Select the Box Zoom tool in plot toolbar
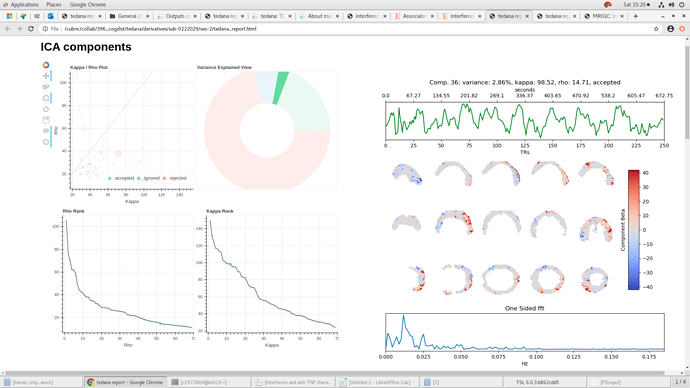The image size is (690, 388). coord(46,87)
